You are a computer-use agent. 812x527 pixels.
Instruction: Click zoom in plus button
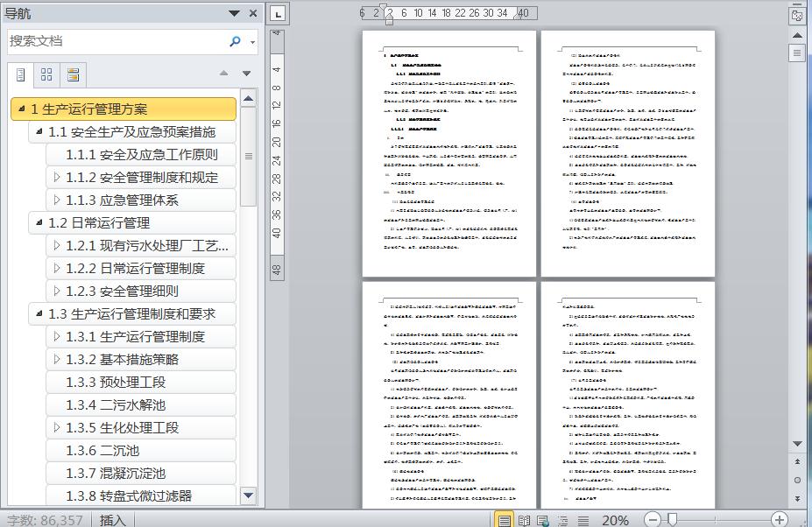pyautogui.click(x=779, y=519)
